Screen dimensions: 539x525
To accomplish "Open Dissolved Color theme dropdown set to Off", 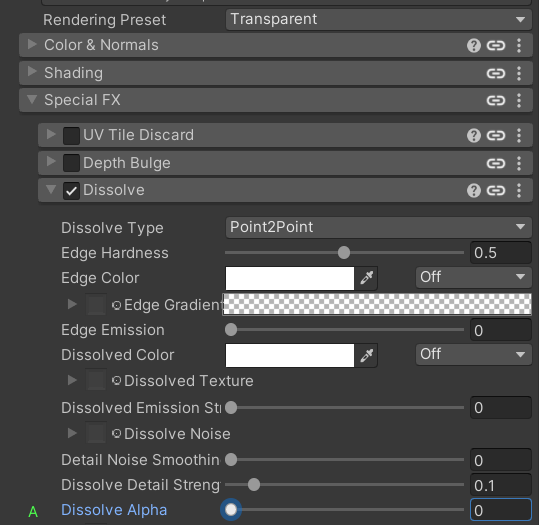I will pyautogui.click(x=473, y=354).
